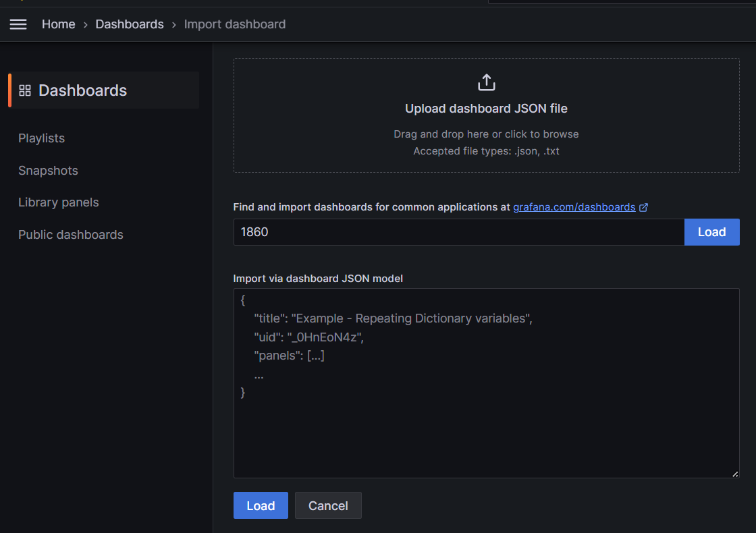This screenshot has height=533, width=756.
Task: Open Public dashboards page
Action: tap(70, 234)
